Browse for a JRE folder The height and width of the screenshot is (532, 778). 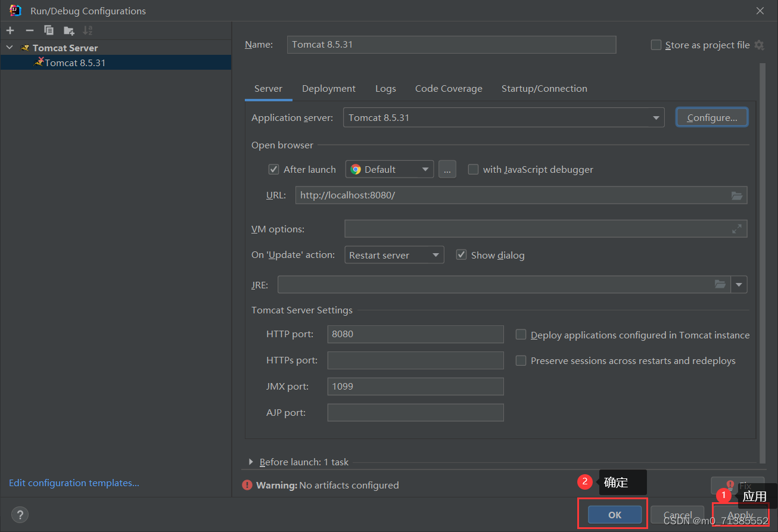[x=720, y=285]
